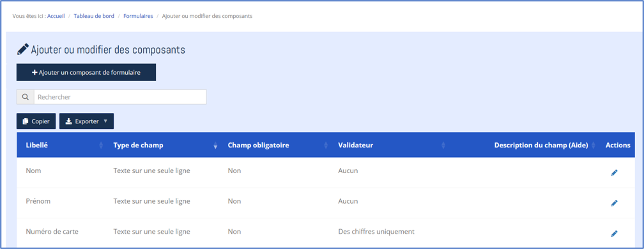Click Non in the Nom row
644x249 pixels.
point(234,170)
